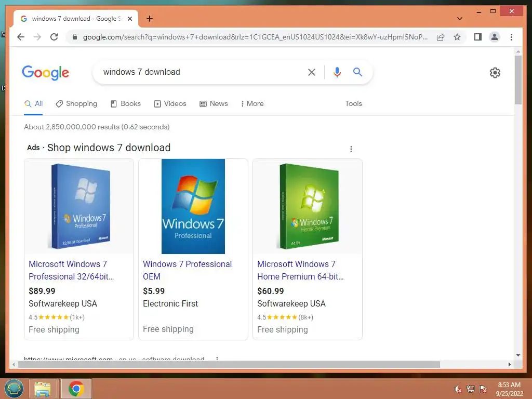This screenshot has width=532, height=399.
Task: Open 'Microsoft Windows 7 Professional 32/64bit' link
Action: [x=71, y=270]
